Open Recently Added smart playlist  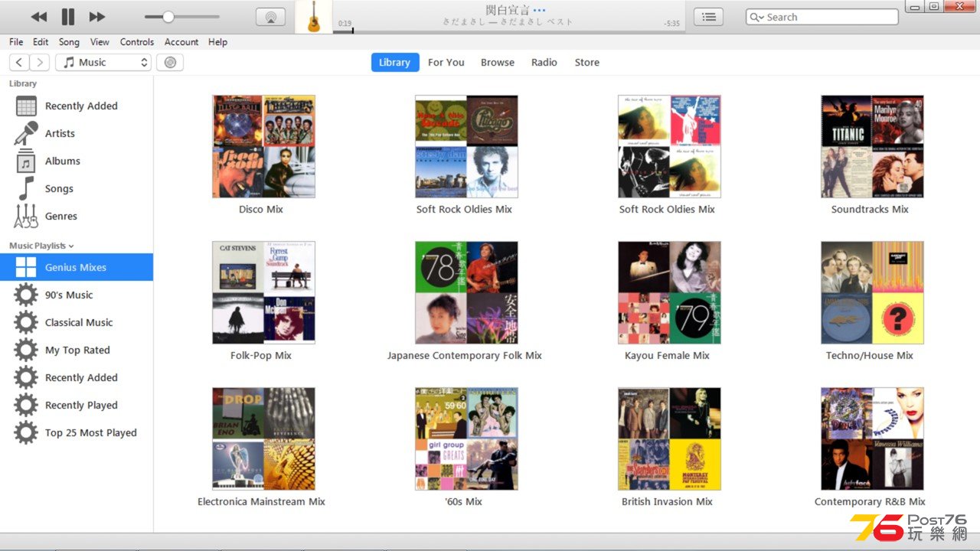tap(77, 378)
